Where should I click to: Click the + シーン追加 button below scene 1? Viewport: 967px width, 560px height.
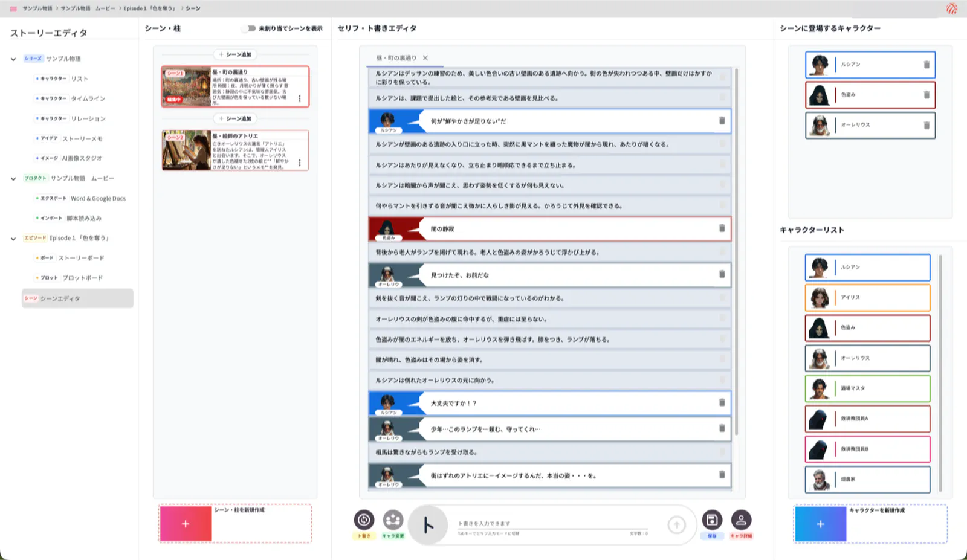235,118
